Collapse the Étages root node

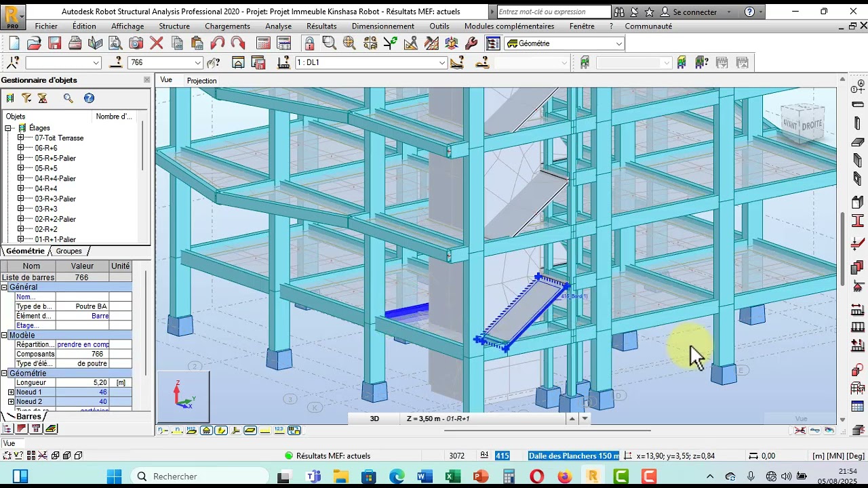pos(8,127)
